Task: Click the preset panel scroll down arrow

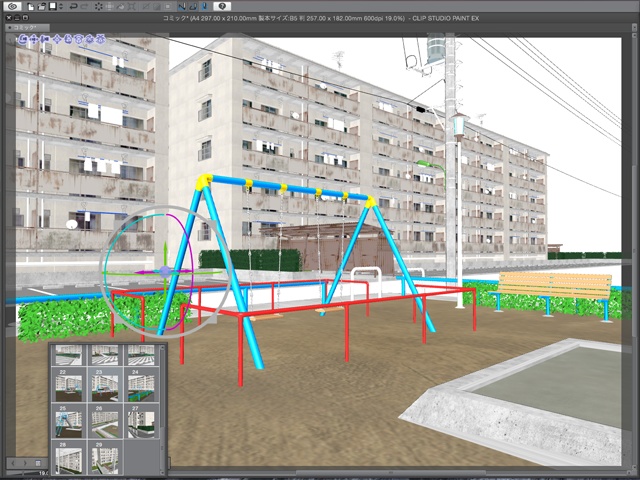Action: pos(162,472)
